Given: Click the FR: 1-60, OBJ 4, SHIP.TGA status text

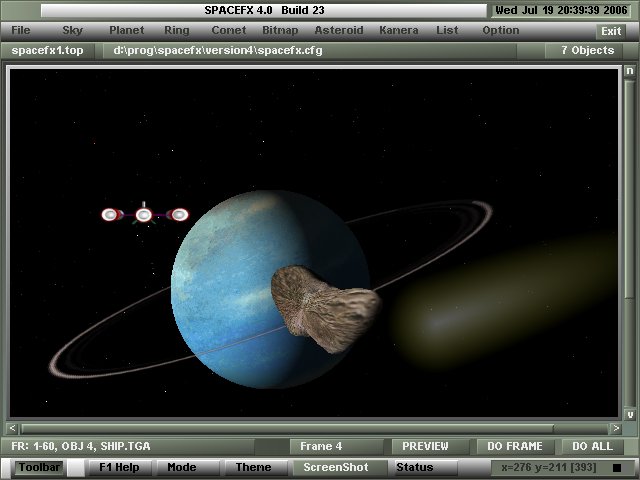Looking at the screenshot, I should (81, 446).
